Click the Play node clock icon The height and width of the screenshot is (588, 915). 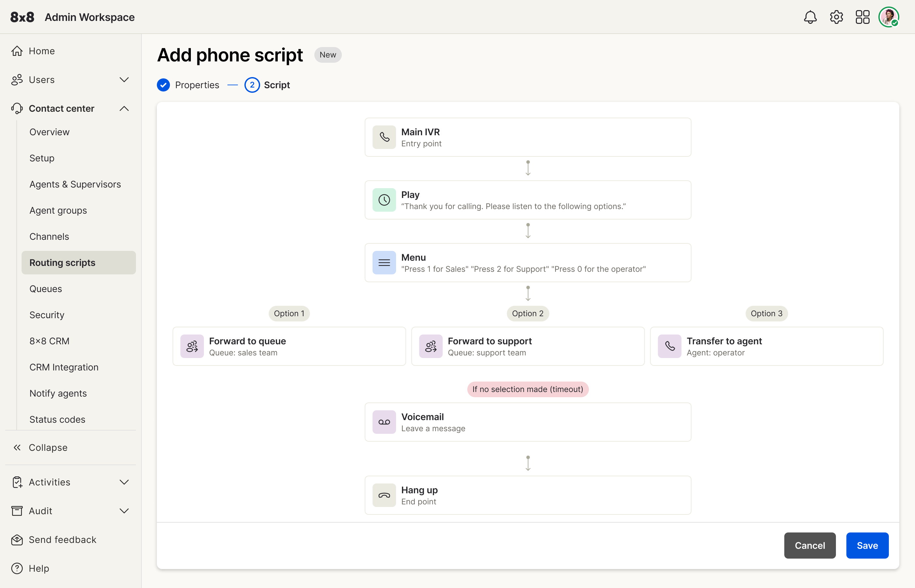coord(384,200)
